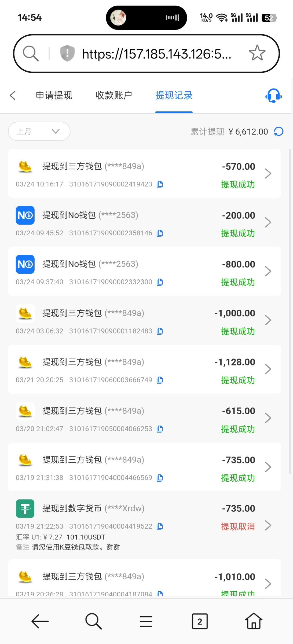Screen dimensions: 293x644
Task: Open the browser tabs counter showing 2
Action: tap(200, 621)
